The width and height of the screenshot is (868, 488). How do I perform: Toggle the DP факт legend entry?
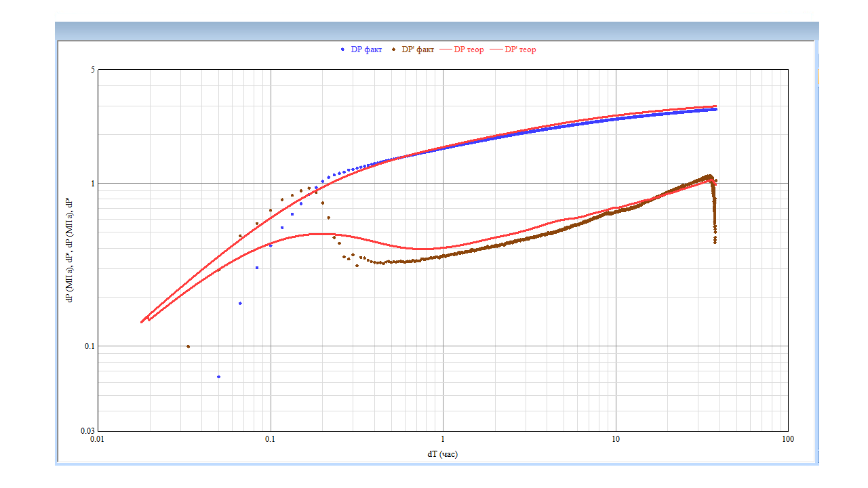click(x=366, y=49)
